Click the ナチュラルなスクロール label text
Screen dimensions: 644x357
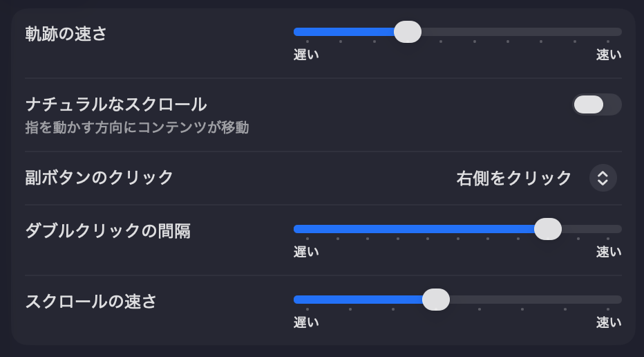click(116, 104)
